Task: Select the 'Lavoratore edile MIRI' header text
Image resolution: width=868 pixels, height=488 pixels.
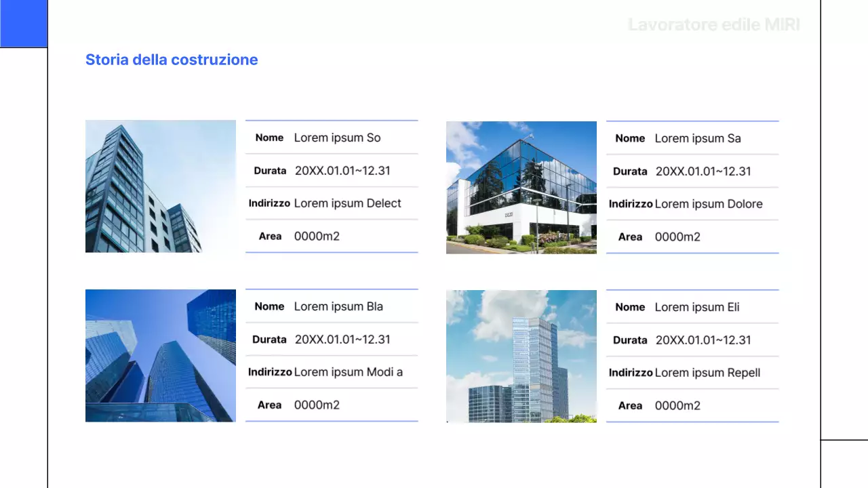Action: point(713,25)
